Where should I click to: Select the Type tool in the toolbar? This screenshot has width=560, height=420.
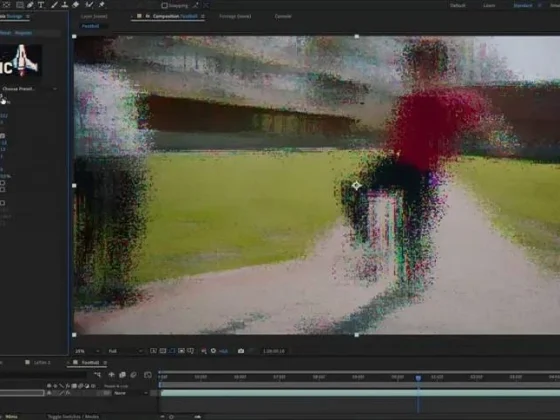[41, 5]
